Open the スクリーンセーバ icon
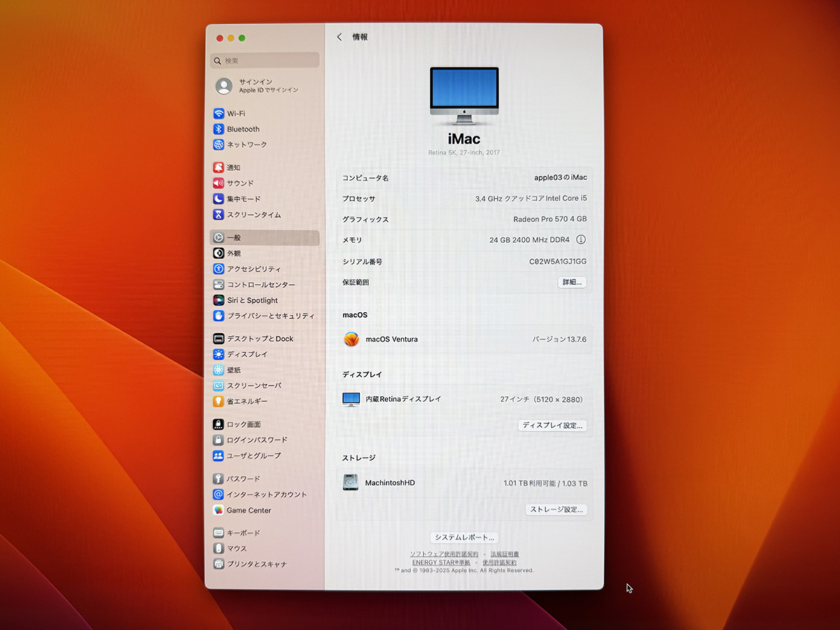This screenshot has height=630, width=840. (x=219, y=386)
